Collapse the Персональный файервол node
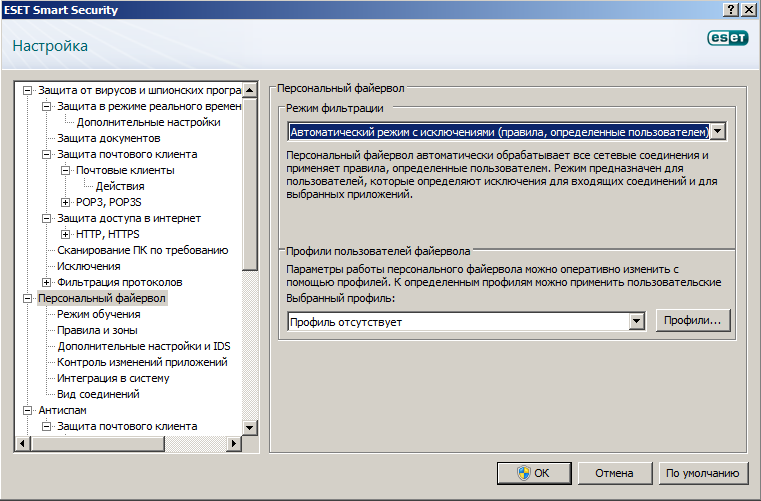This screenshot has height=501, width=761. (x=28, y=299)
